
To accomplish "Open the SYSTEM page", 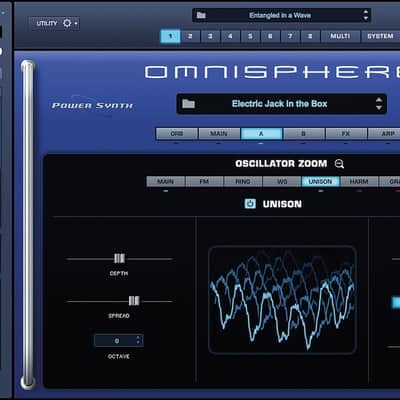I will pyautogui.click(x=380, y=36).
